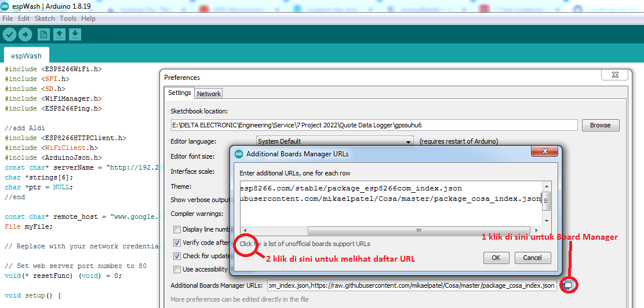This screenshot has height=308, width=644.
Task: Click Arduino icon in Additional Boards dialog title
Action: pyautogui.click(x=239, y=154)
